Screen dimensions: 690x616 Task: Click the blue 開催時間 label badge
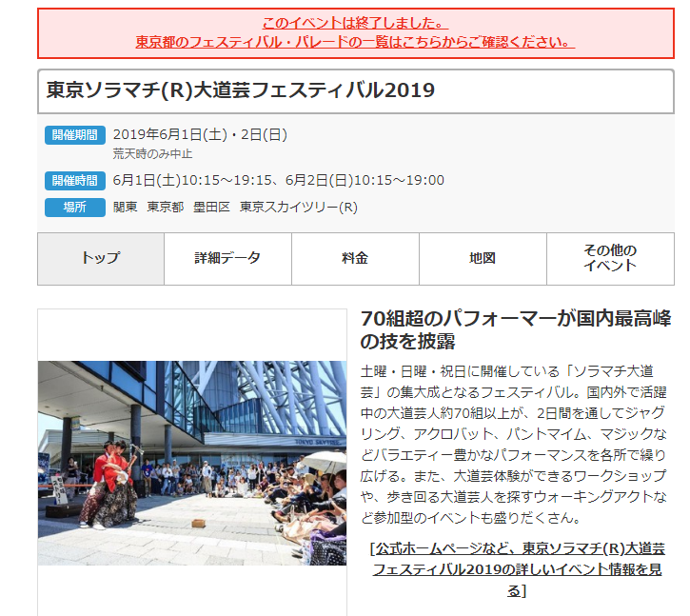tap(74, 181)
